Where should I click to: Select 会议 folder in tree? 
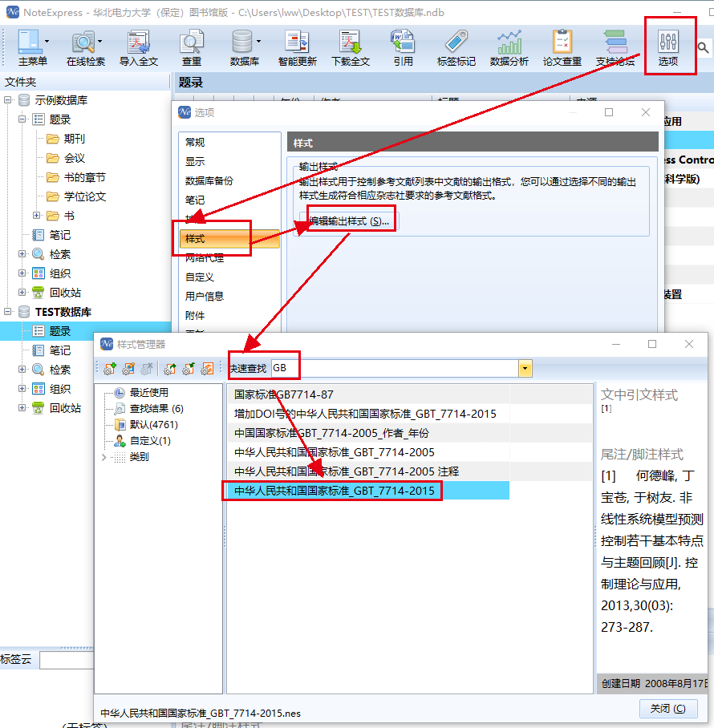[x=74, y=158]
